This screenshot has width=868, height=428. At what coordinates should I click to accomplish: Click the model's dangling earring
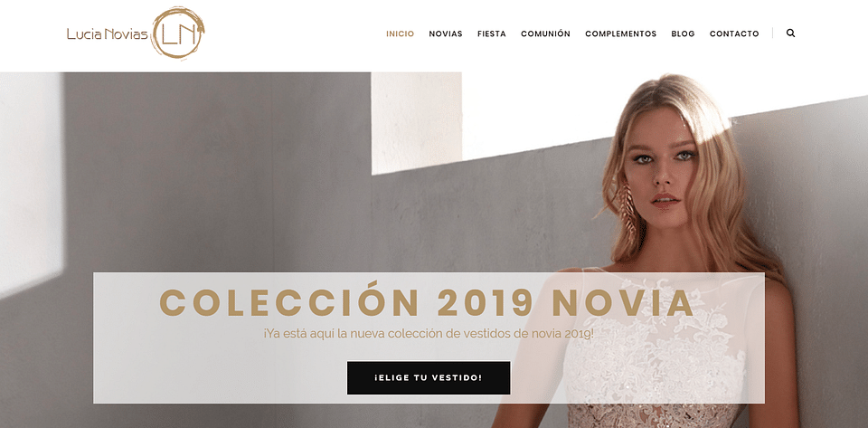click(x=629, y=212)
